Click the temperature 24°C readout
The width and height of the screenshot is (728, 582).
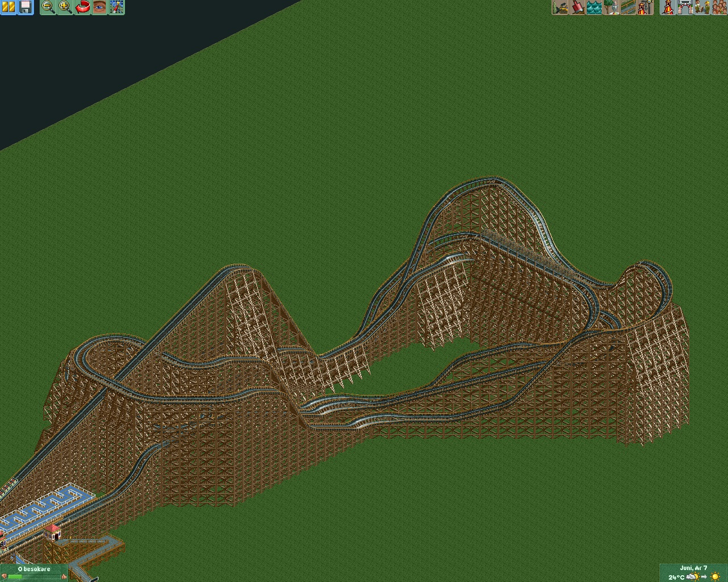click(676, 577)
